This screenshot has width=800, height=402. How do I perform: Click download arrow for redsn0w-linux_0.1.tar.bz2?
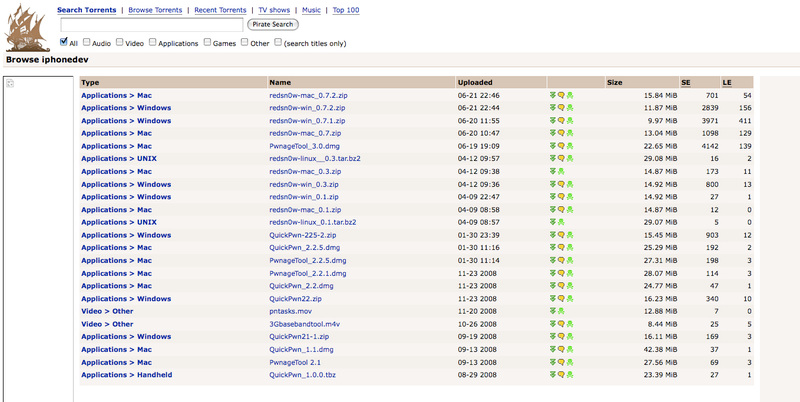pos(553,222)
